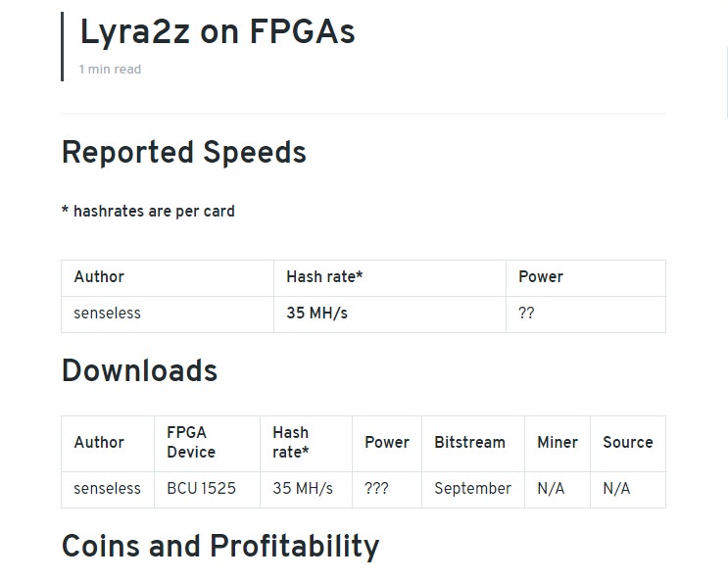Click the N/A cell under Miner
The height and width of the screenshot is (581, 728).
(x=551, y=489)
